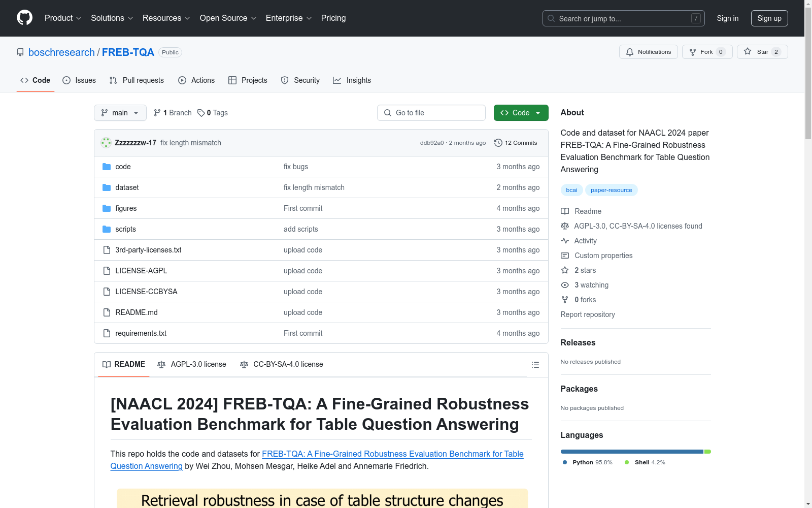Viewport: 812px width, 508px height.
Task: Open commit hash ddb92a0
Action: tap(432, 143)
